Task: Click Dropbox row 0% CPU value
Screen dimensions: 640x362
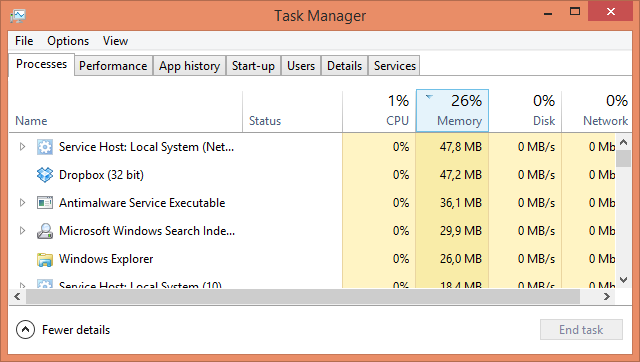Action: 401,175
